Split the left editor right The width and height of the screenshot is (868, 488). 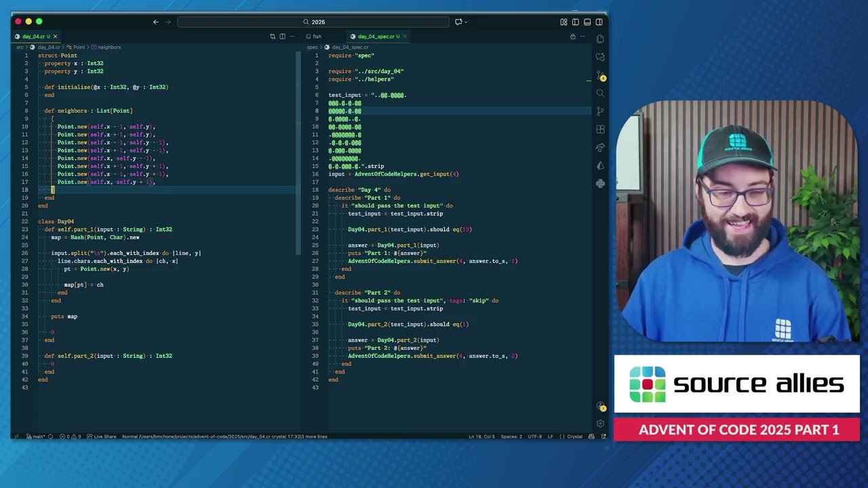(x=282, y=37)
